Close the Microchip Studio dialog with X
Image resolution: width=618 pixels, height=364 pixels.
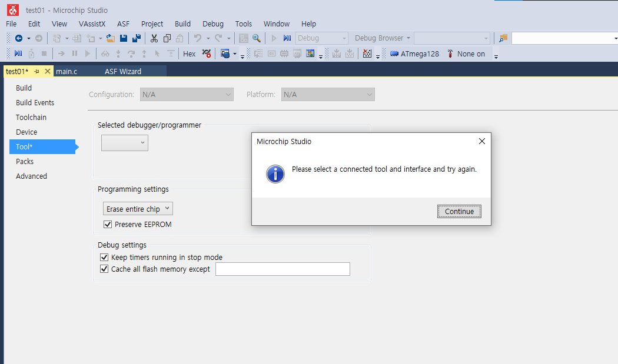point(481,141)
